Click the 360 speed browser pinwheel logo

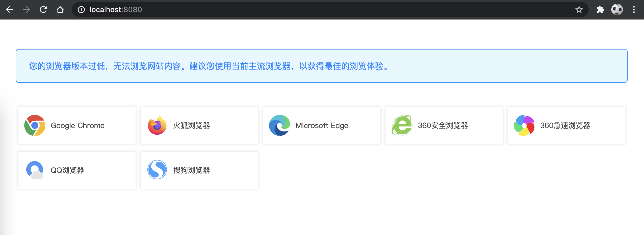click(x=524, y=125)
